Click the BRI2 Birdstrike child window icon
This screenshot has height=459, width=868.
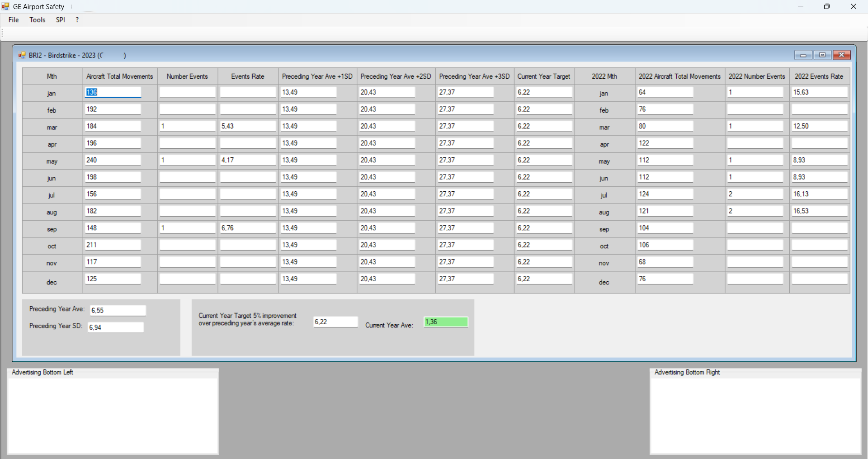click(x=22, y=55)
